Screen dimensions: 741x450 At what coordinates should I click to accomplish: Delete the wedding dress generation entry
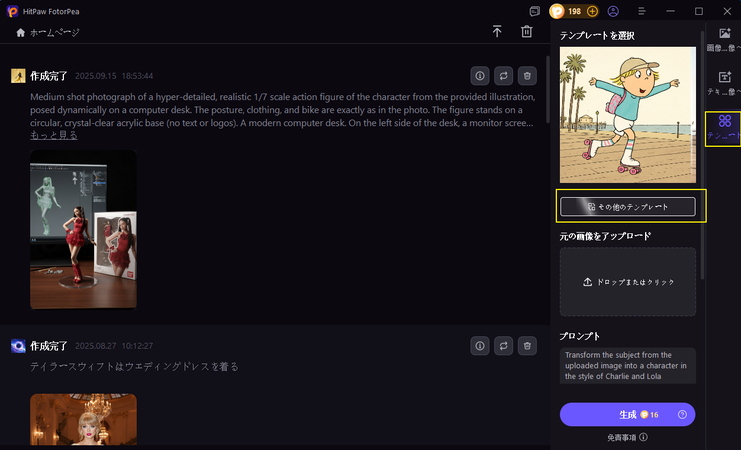528,345
